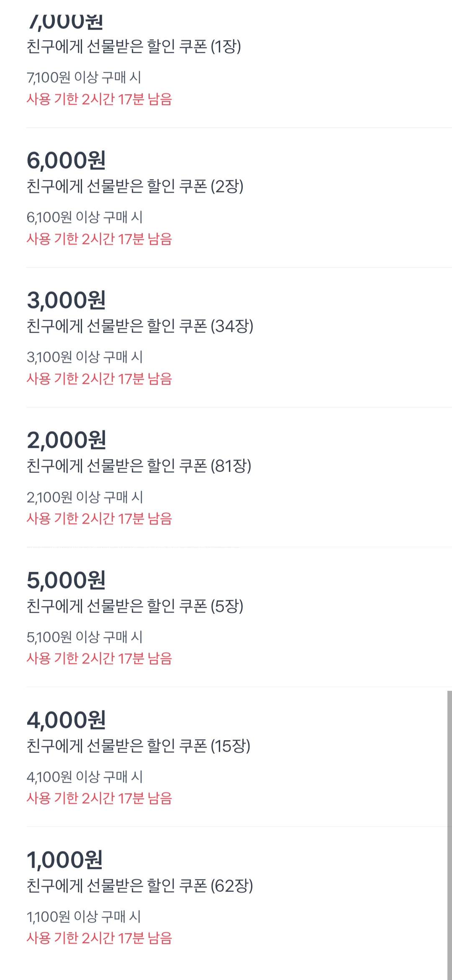
Task: Click the red expiry text under 1,100원 condition
Action: (99, 938)
